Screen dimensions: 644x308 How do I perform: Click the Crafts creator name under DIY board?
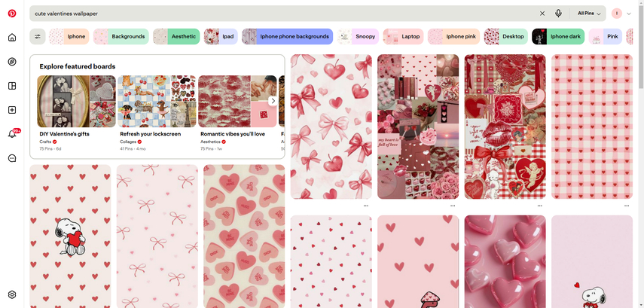[46, 142]
